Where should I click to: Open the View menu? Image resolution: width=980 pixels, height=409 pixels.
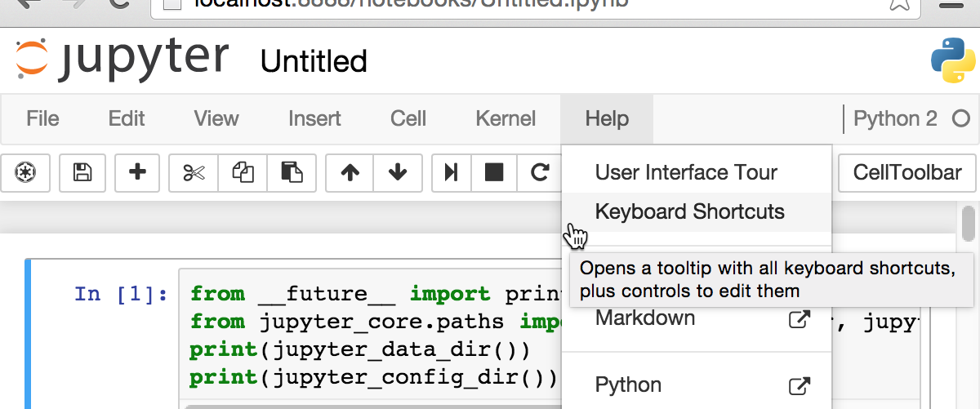(216, 118)
